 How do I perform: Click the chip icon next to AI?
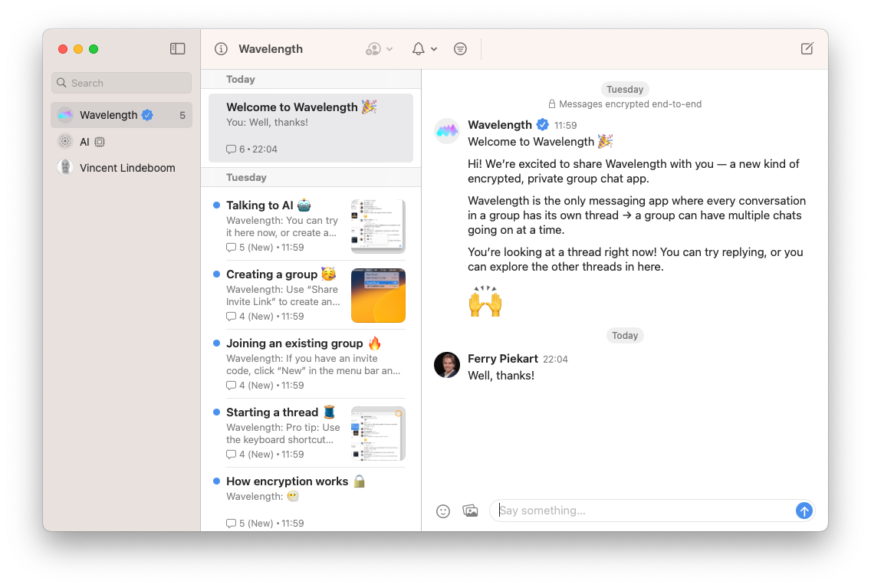[100, 142]
